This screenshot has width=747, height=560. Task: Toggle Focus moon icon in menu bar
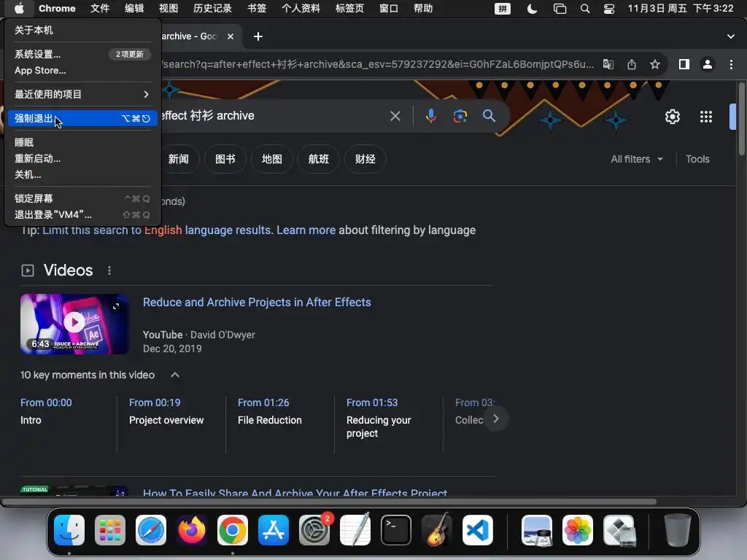[x=532, y=9]
